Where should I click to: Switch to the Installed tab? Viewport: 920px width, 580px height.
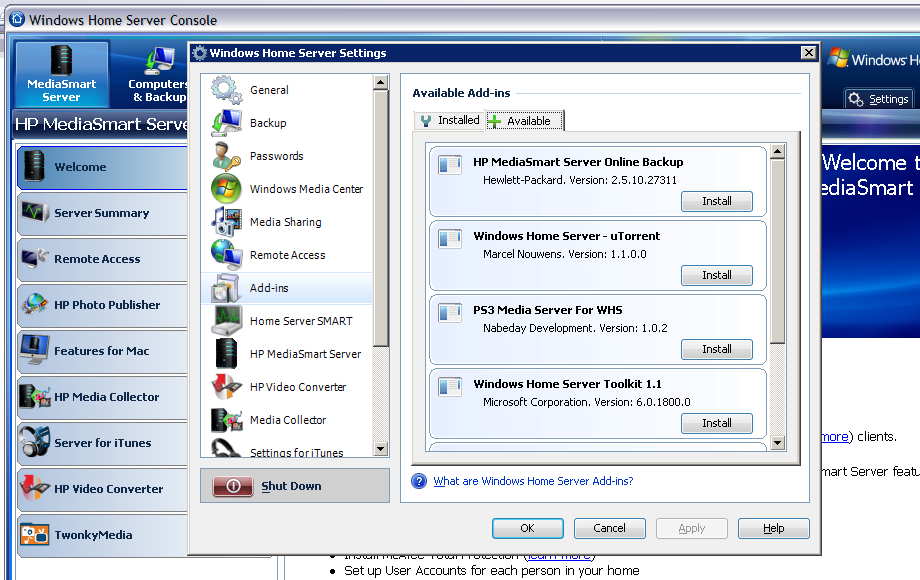coord(449,120)
